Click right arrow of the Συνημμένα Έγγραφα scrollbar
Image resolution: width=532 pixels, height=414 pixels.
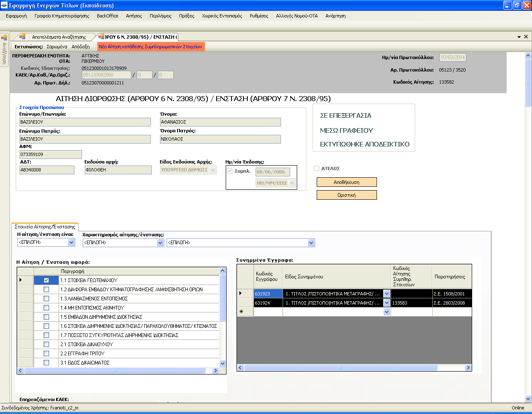coord(468,368)
